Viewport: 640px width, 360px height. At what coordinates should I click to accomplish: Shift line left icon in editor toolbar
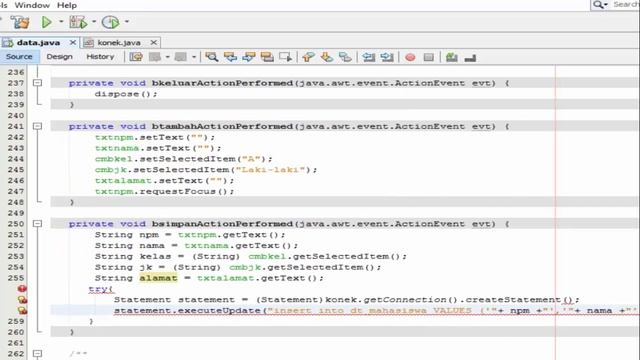(369, 57)
